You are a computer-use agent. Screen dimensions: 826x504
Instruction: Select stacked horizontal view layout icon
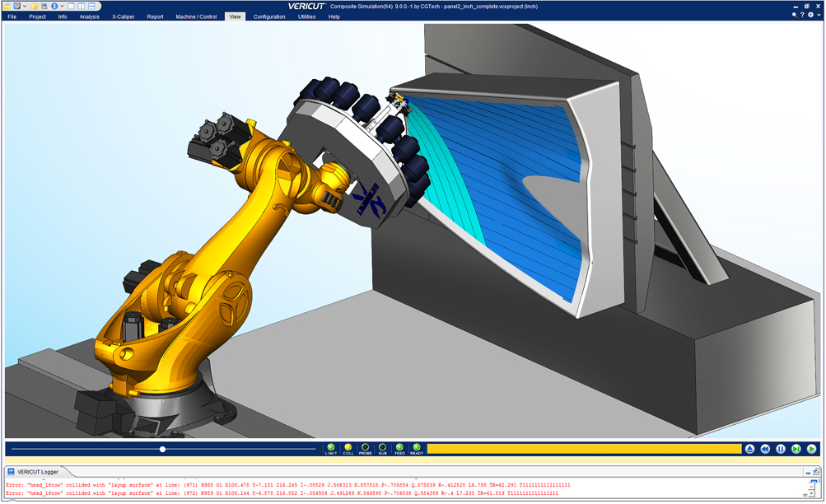[x=91, y=7]
